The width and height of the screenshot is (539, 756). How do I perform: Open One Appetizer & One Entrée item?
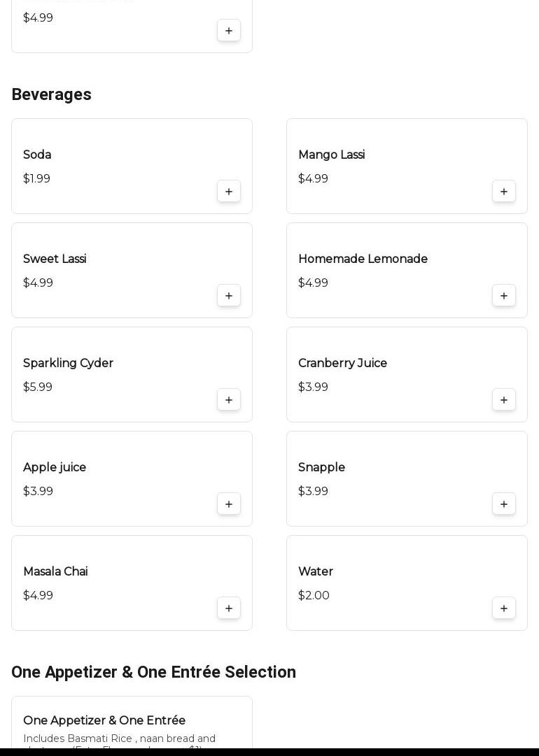tap(104, 721)
